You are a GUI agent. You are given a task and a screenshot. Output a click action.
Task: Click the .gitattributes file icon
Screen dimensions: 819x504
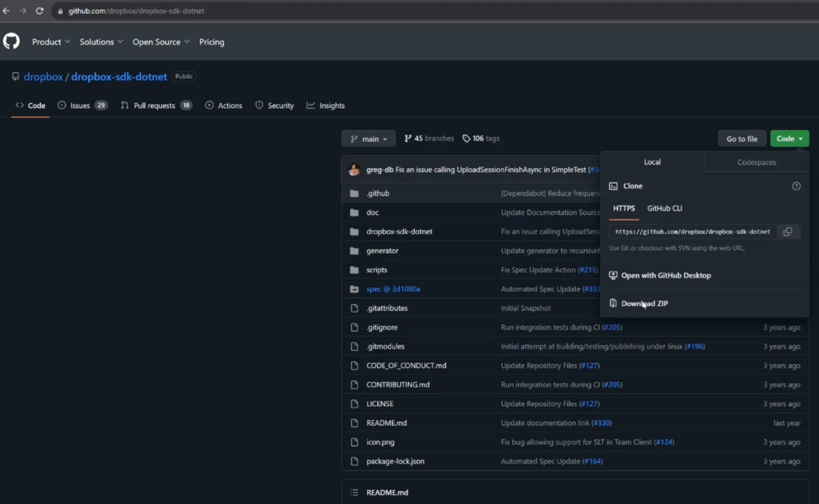pyautogui.click(x=354, y=308)
